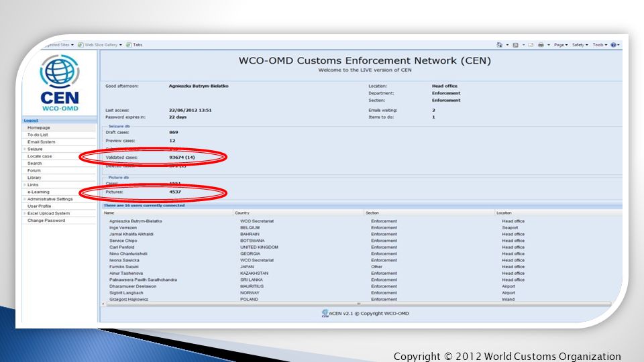Select user row Sigbrit Langbach

tap(126, 293)
